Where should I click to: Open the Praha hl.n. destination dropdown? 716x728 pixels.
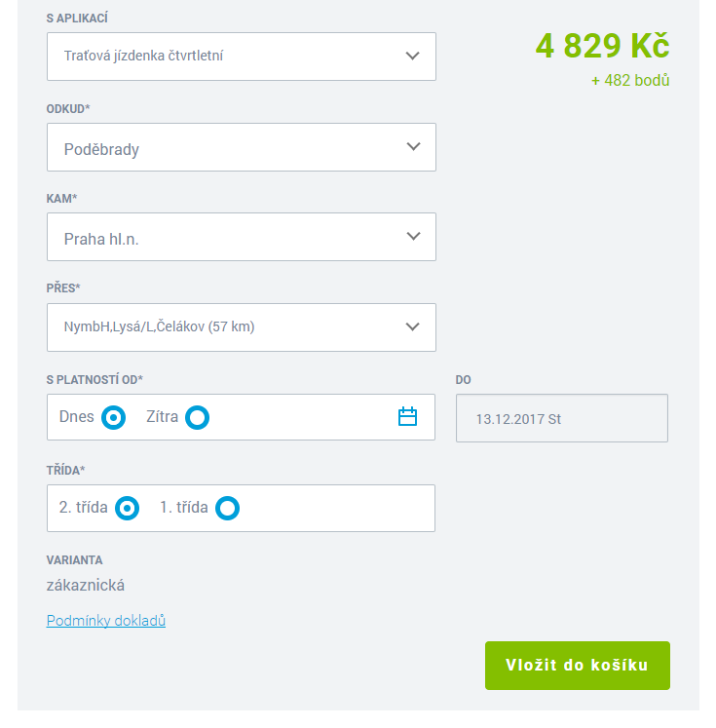point(242,237)
